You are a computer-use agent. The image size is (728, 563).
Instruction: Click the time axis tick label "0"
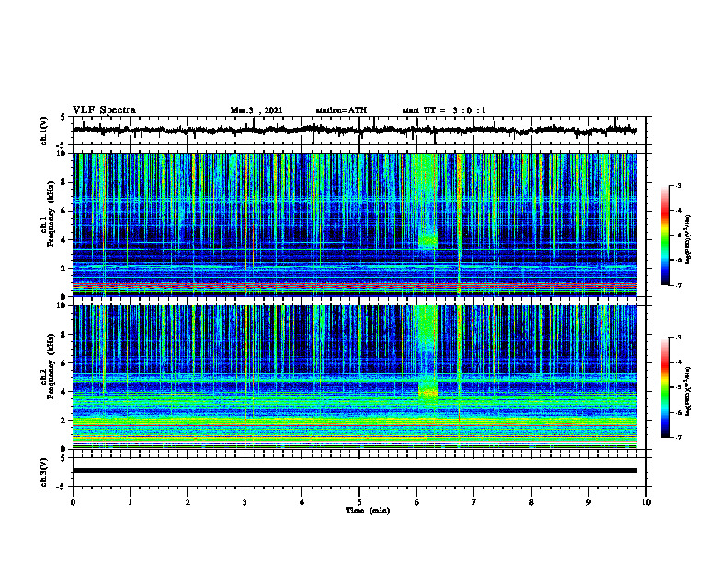point(73,502)
